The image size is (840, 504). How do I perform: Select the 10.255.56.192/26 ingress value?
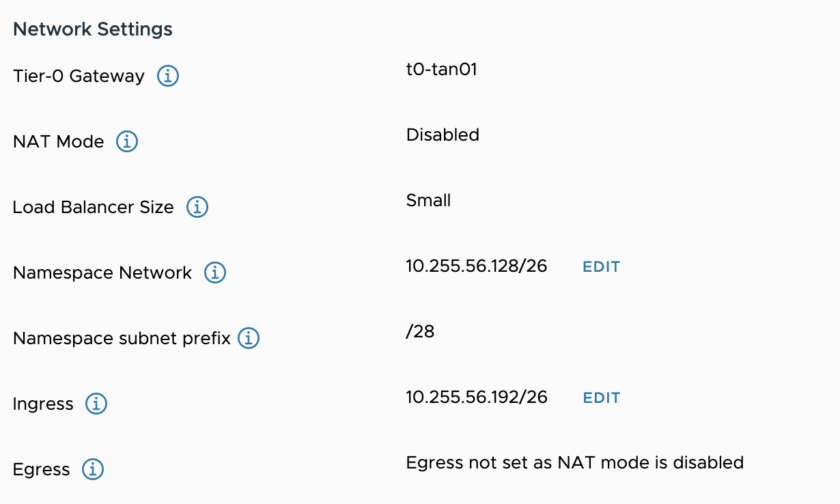coord(476,397)
